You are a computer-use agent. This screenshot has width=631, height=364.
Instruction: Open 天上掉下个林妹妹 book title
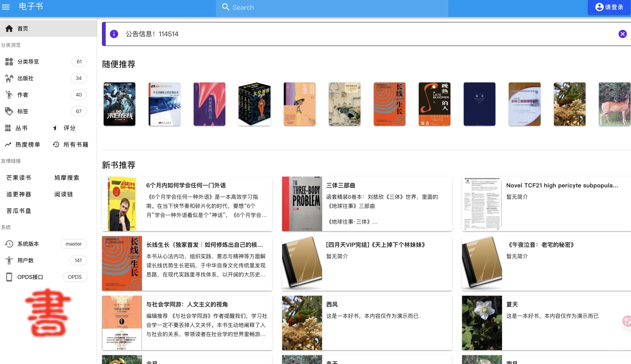pyautogui.click(x=376, y=245)
